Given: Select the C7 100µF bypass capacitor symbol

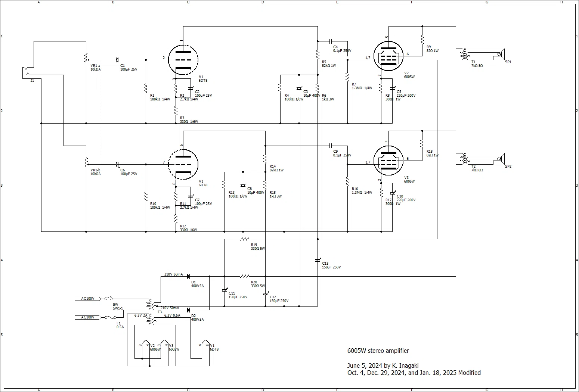Looking at the screenshot, I should [191, 196].
